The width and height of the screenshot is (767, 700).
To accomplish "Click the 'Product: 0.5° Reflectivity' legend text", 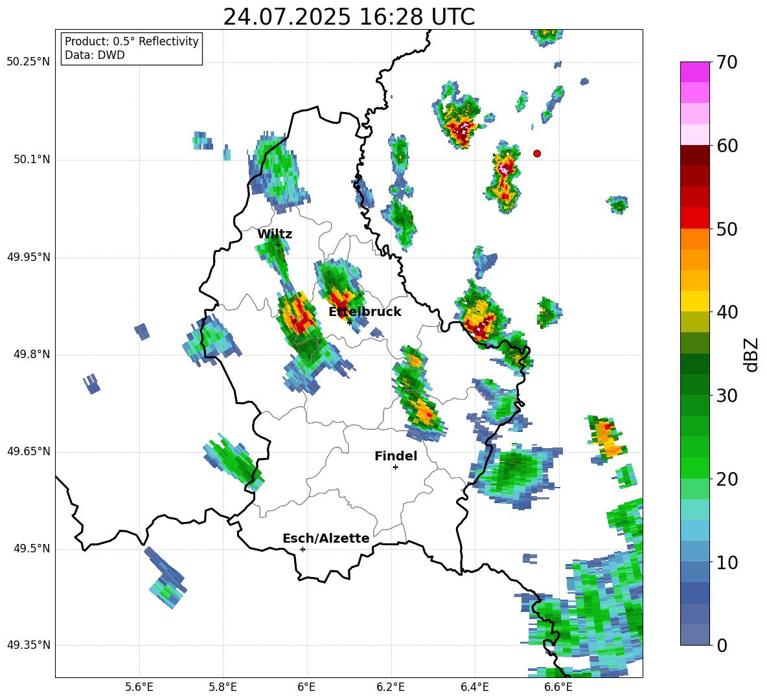I will (x=132, y=41).
